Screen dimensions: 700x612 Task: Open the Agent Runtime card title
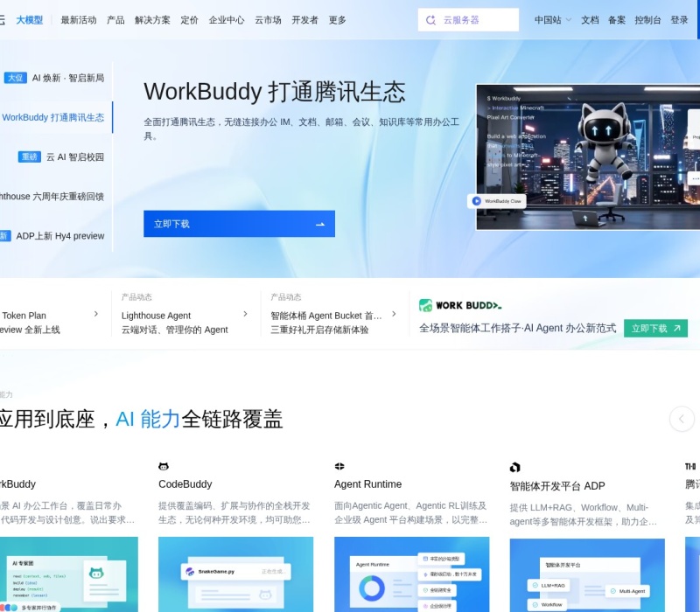pos(367,484)
